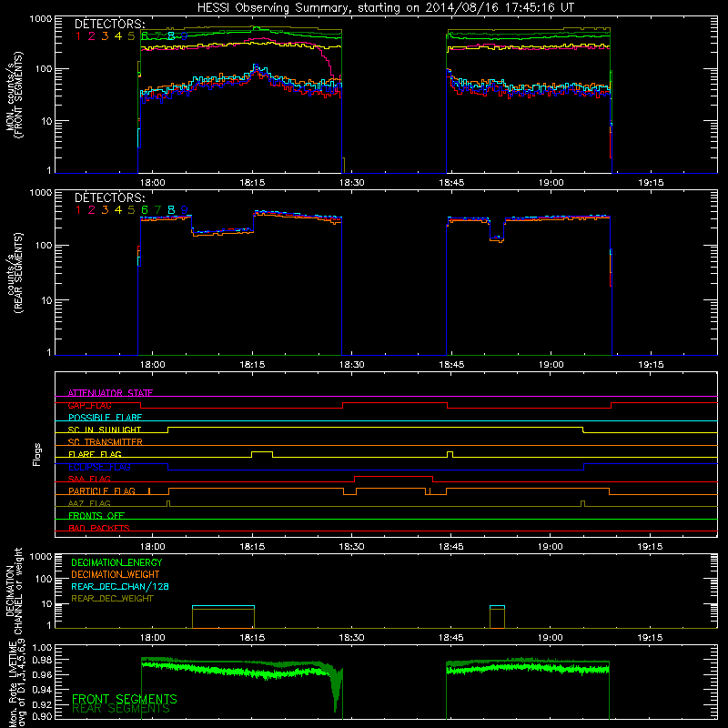Select detector '8' in rear segments legend
Screen dimensions: 728x728
[171, 210]
